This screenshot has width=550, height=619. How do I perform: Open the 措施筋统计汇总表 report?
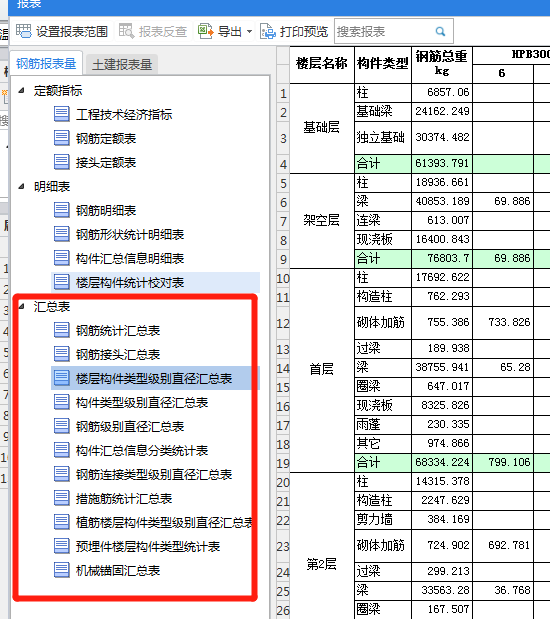pos(124,499)
